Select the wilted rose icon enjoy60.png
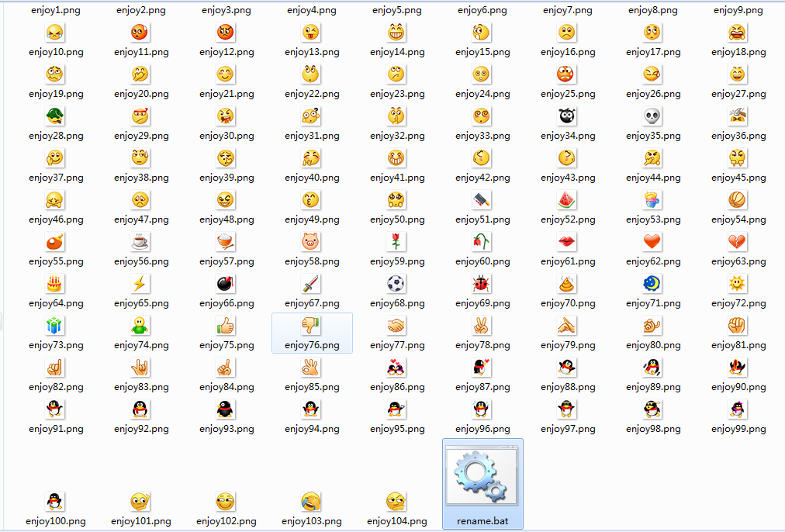 point(481,242)
